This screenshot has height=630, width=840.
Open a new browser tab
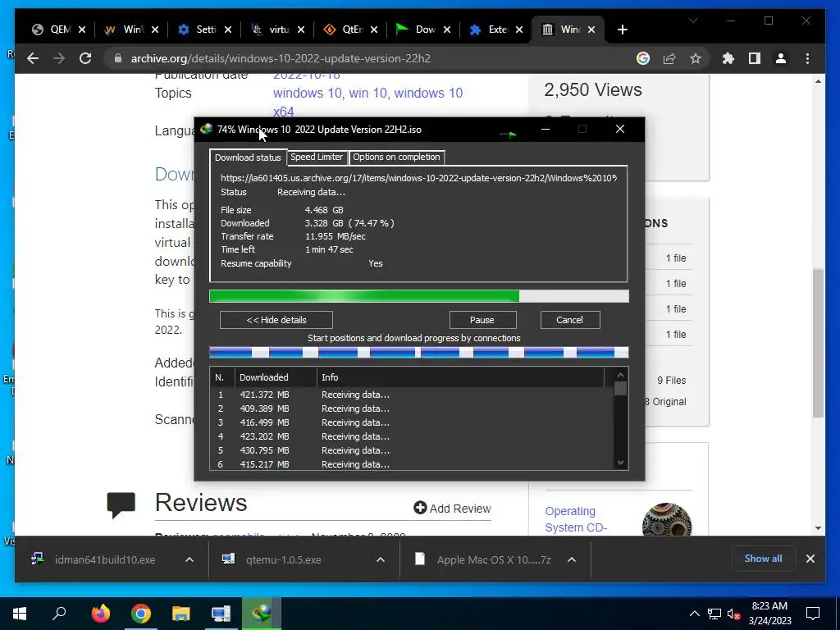point(622,30)
